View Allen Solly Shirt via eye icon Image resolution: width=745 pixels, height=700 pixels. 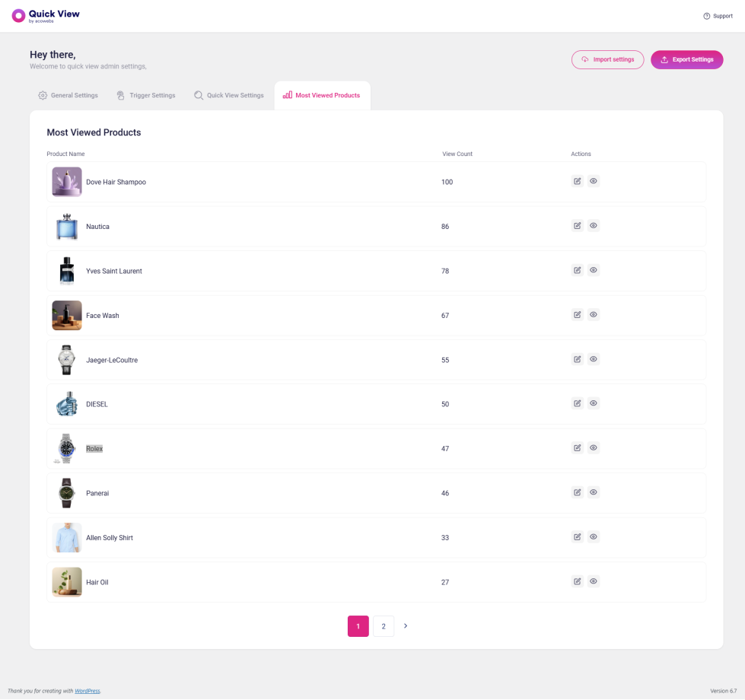click(x=594, y=536)
